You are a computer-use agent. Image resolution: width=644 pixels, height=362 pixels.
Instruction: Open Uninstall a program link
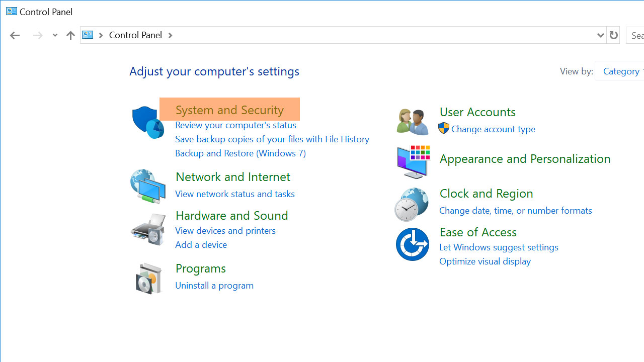tap(214, 285)
